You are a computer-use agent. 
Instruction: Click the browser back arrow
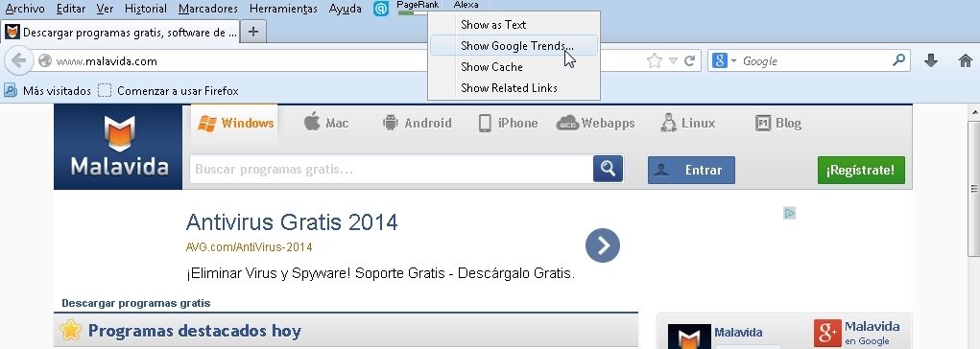pos(18,60)
